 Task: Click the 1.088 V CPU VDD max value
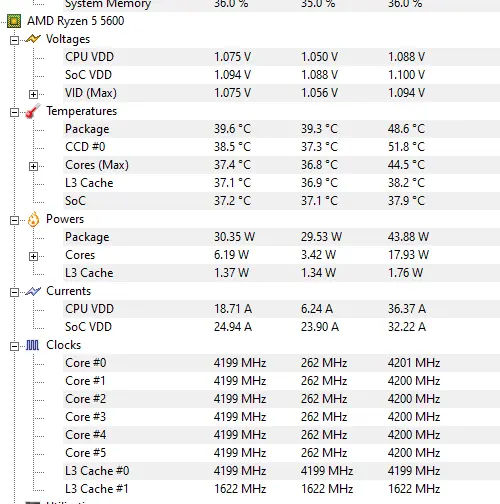click(x=406, y=57)
